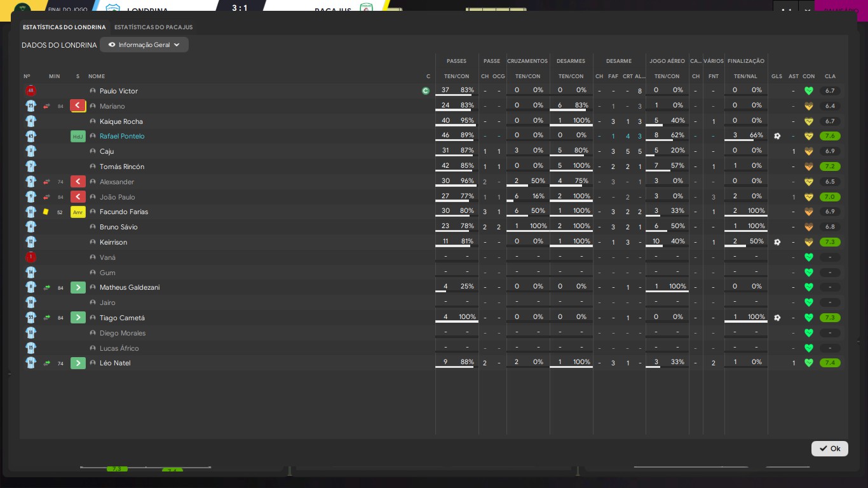
Task: Click Keirrison's goal ball icon
Action: (x=777, y=242)
